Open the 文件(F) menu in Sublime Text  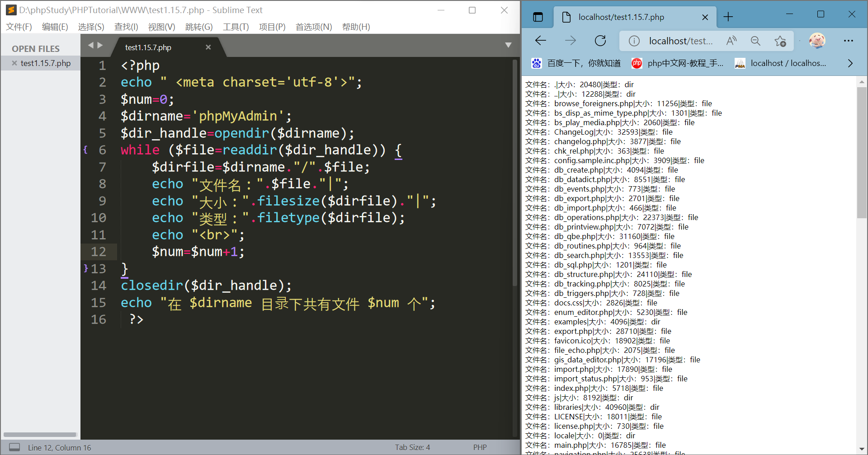[x=19, y=27]
